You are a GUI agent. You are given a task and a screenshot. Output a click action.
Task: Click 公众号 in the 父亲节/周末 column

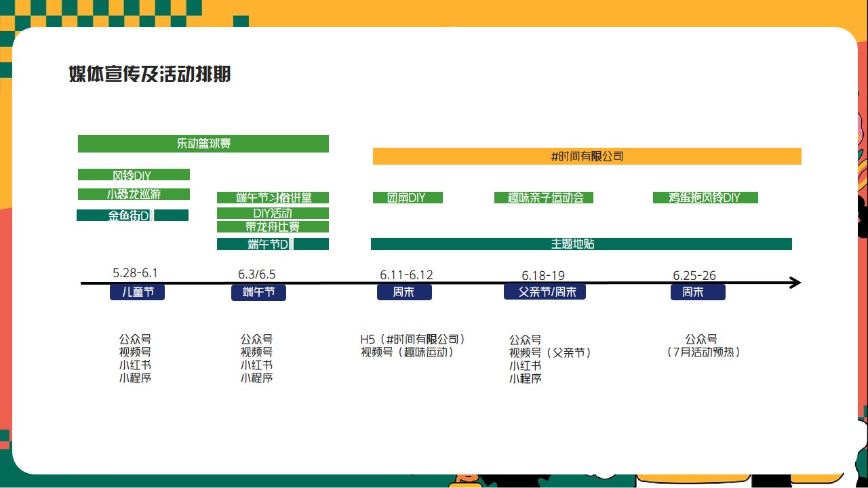(x=526, y=340)
